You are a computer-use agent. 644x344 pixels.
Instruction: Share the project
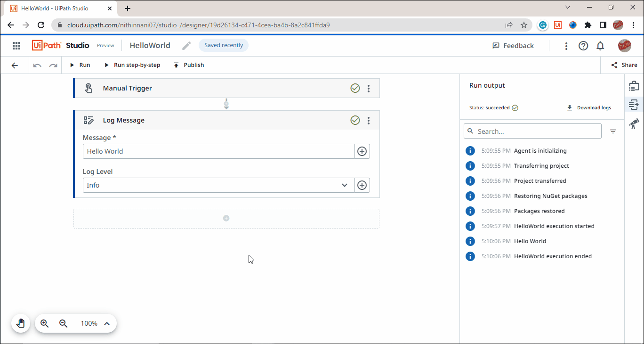624,65
